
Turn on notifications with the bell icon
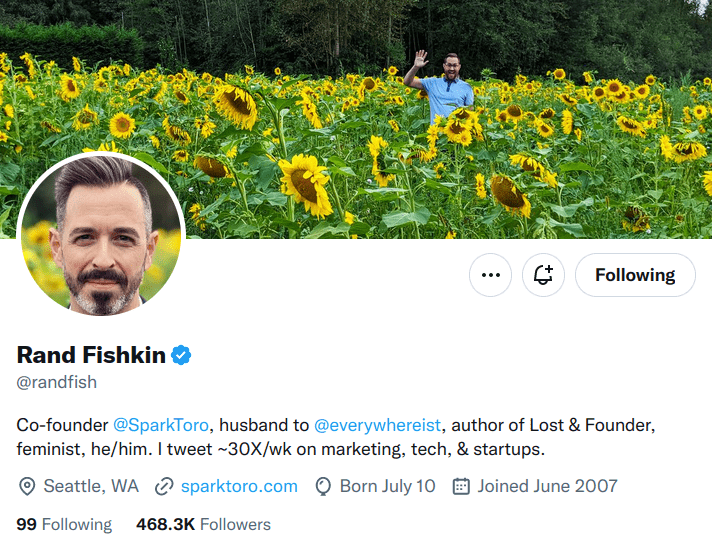pos(544,275)
